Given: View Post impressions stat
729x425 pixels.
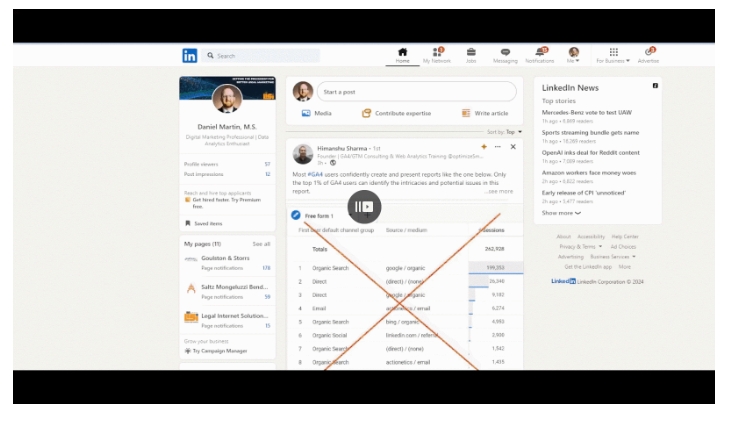Looking at the screenshot, I should [x=227, y=174].
